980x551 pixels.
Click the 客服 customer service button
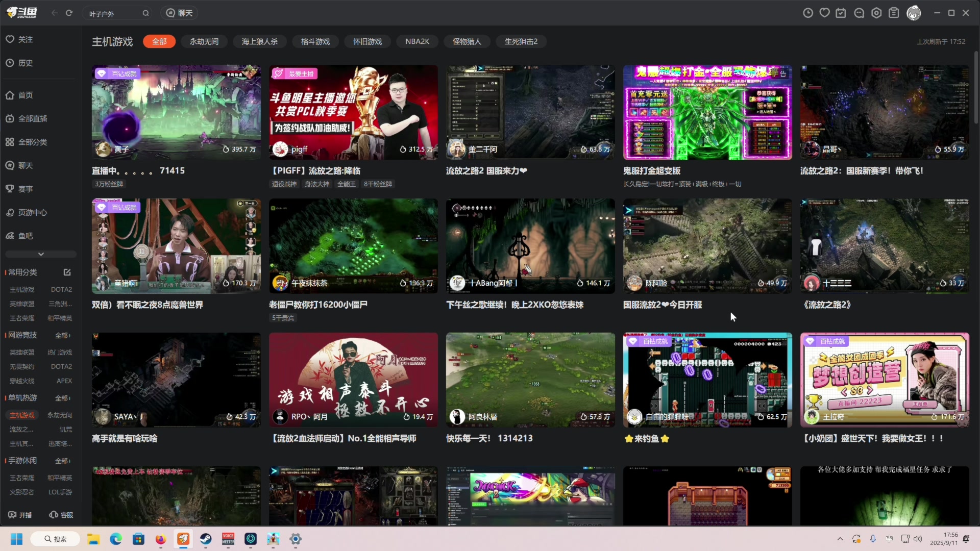point(61,515)
